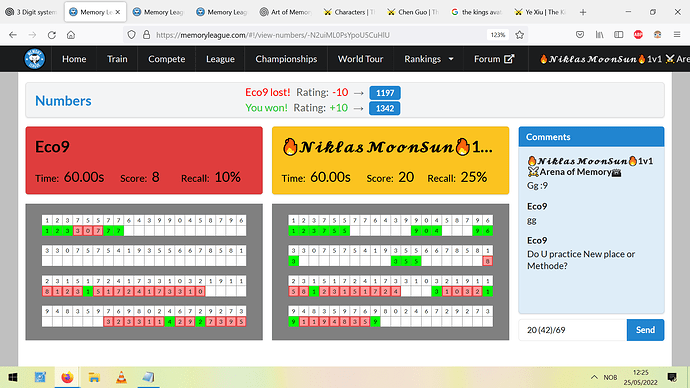Click the shield tracking protection icon
This screenshot has width=690, height=388.
[x=131, y=35]
